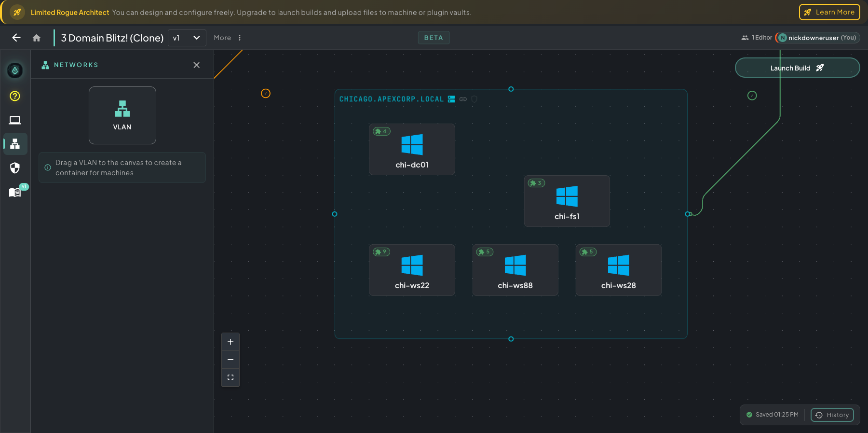Close the Networks panel
Screen dimensions: 868x433
tap(197, 65)
